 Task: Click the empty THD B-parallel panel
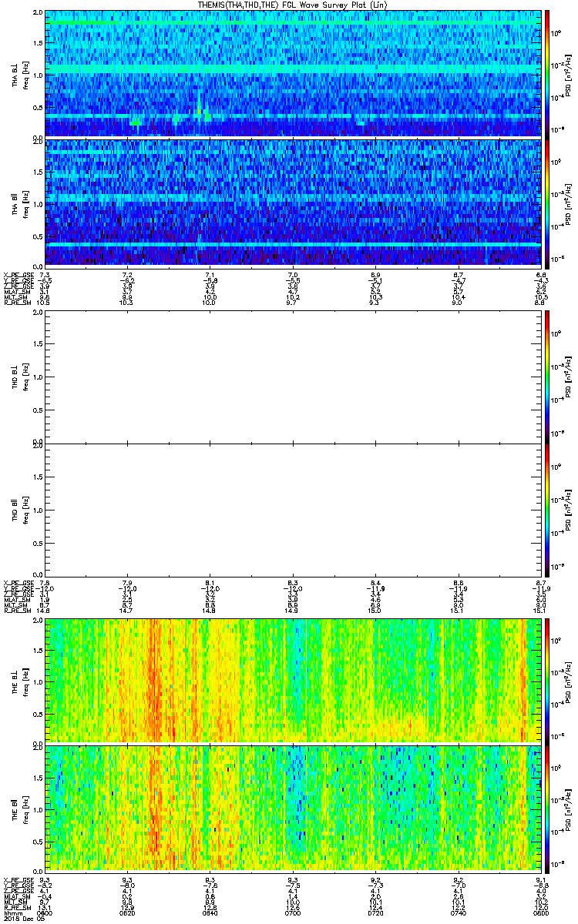coord(294,509)
